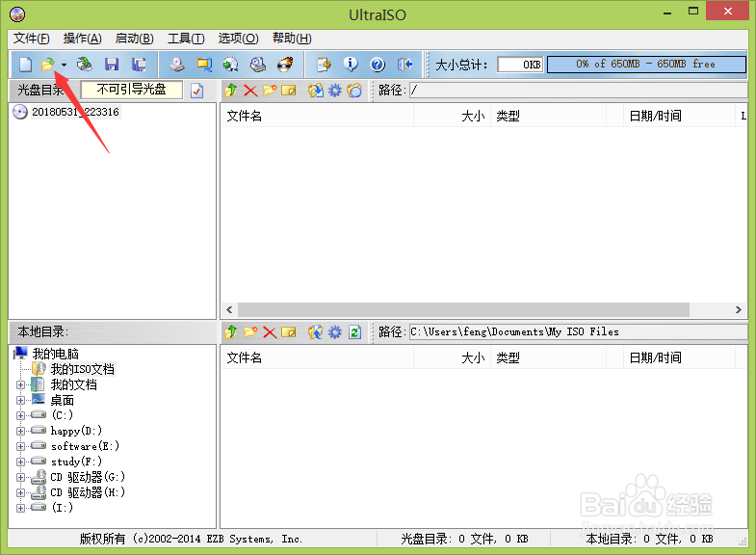The width and height of the screenshot is (756, 555).
Task: Click the Save floppy disk icon
Action: [112, 65]
